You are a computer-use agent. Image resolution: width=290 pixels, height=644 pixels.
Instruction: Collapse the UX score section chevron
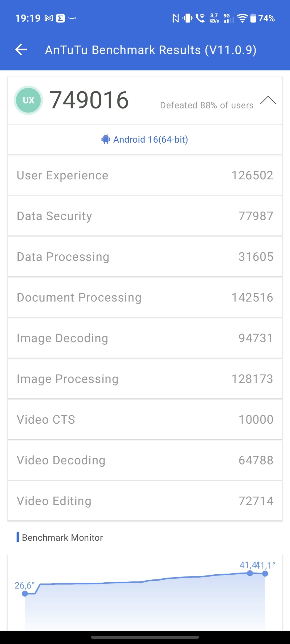click(x=268, y=100)
